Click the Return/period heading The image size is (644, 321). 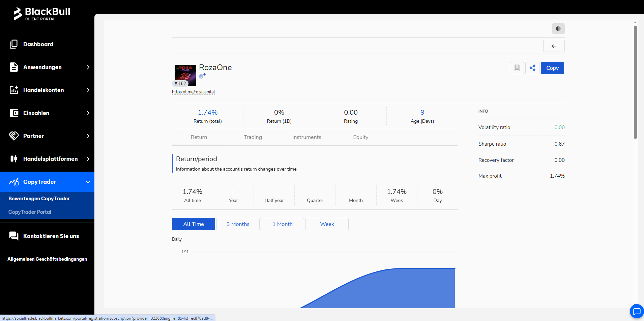(x=197, y=159)
